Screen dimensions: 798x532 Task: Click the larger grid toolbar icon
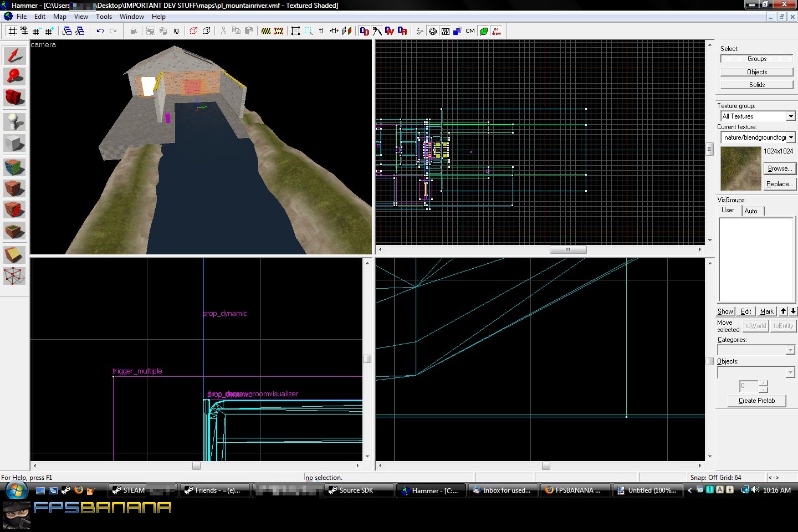click(49, 31)
